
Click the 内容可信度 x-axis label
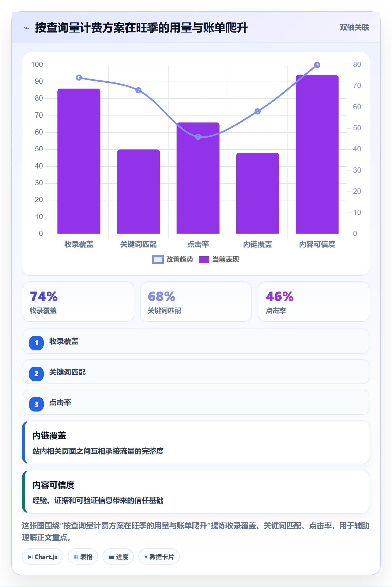[317, 244]
